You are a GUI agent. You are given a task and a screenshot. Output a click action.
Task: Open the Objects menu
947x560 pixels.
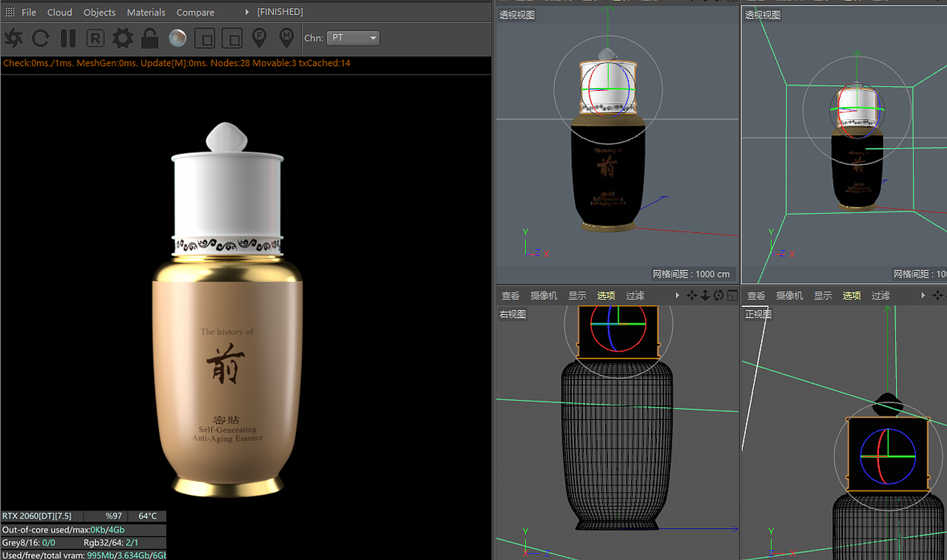coord(99,13)
